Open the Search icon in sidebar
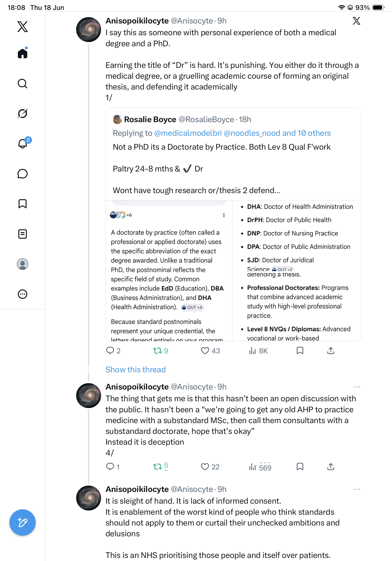Image resolution: width=392 pixels, height=561 pixels. [23, 84]
